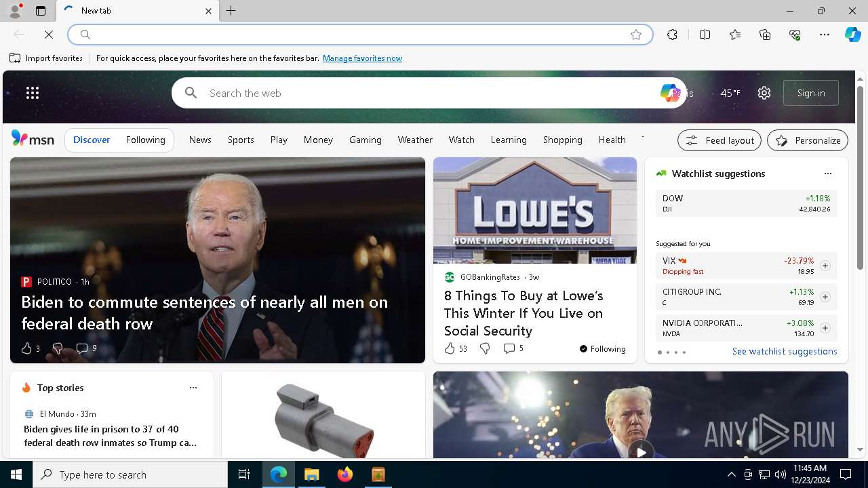Open the Shopping category

[x=562, y=140]
